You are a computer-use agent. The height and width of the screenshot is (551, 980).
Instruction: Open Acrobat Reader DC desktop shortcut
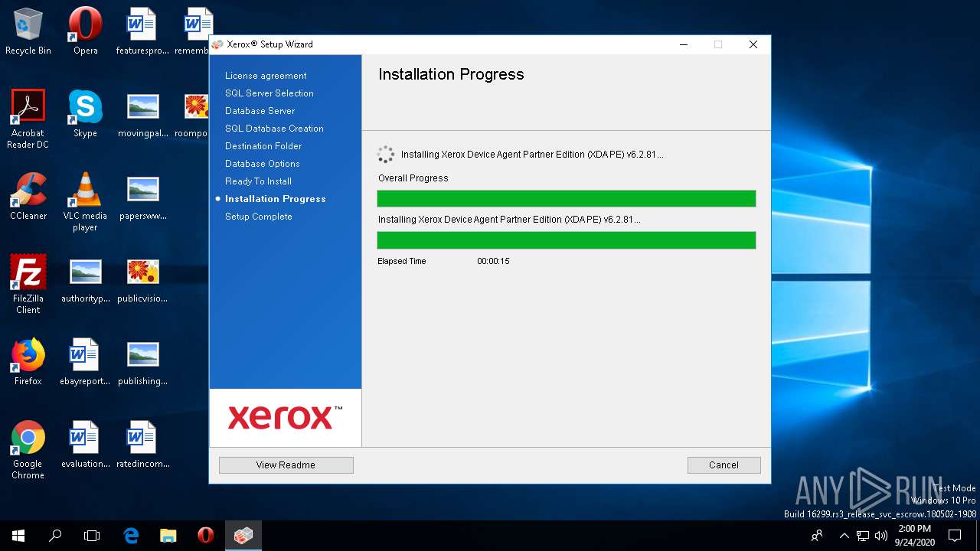click(x=28, y=119)
